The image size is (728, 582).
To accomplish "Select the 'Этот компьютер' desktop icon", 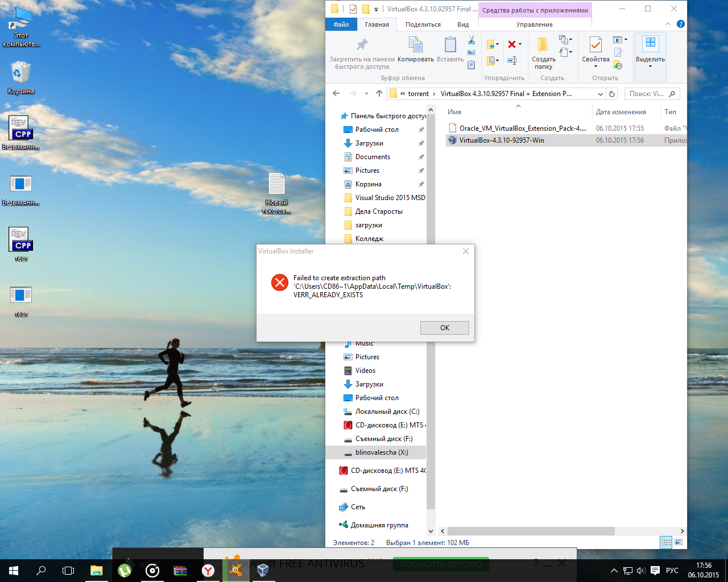I will pos(21,27).
